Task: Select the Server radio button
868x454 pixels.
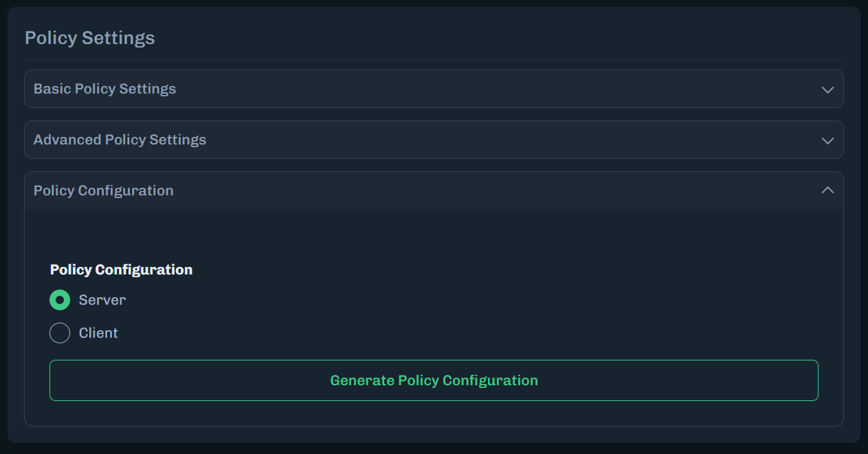Action: pyautogui.click(x=60, y=300)
